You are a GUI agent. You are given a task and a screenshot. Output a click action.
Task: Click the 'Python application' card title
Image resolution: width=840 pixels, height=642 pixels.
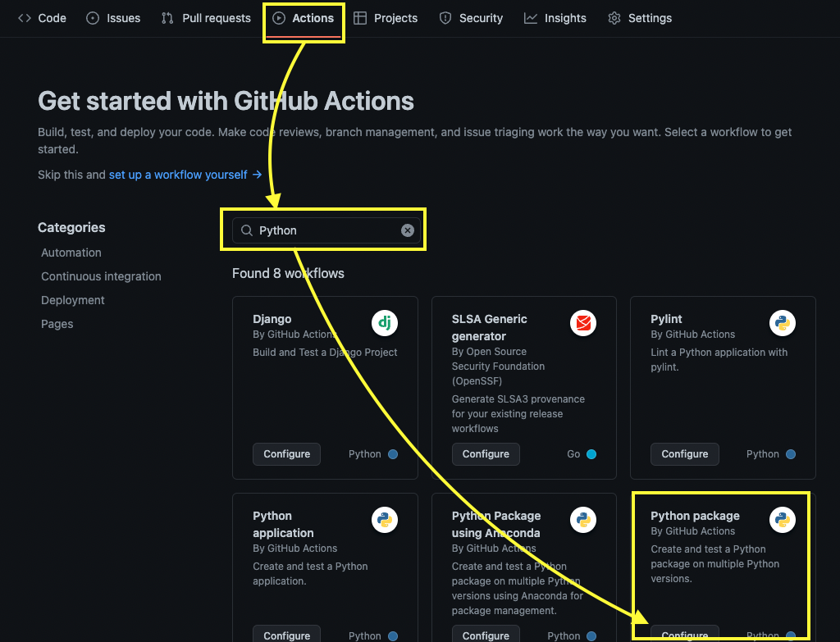tap(283, 524)
